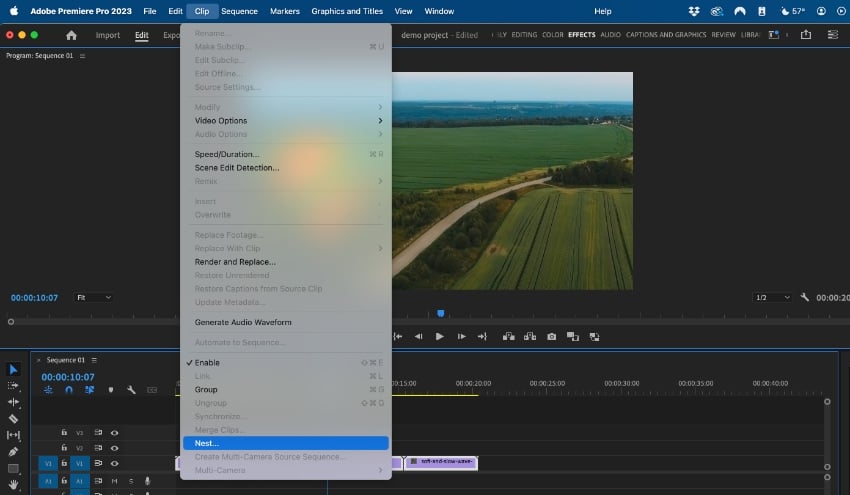
Task: Select the Pen tool
Action: click(x=14, y=452)
